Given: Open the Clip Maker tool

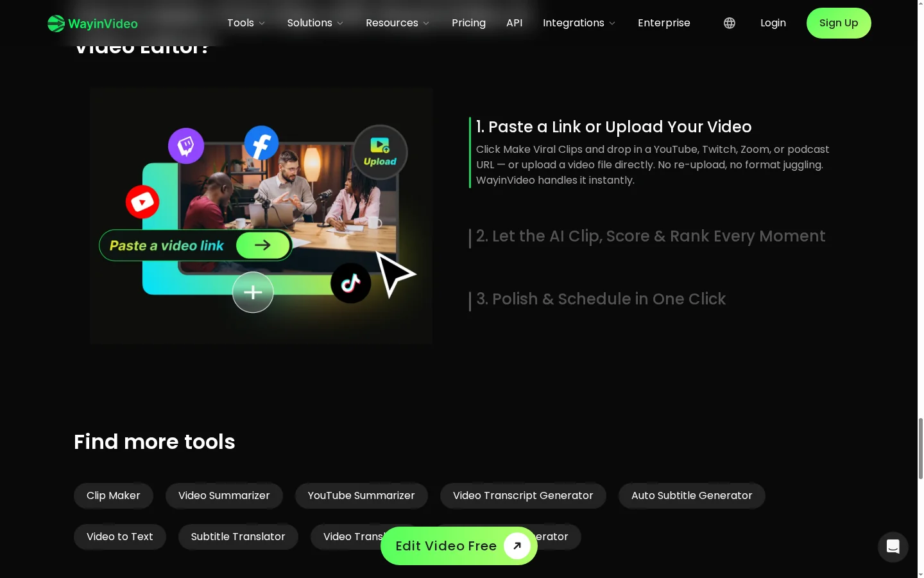Looking at the screenshot, I should pyautogui.click(x=114, y=496).
